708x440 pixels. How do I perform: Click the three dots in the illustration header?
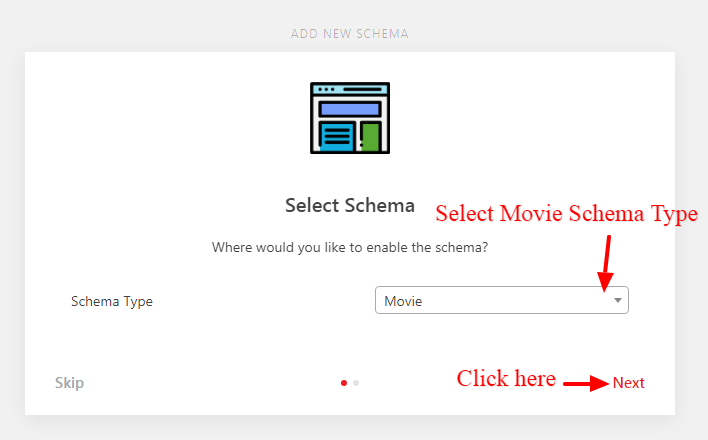pos(326,89)
